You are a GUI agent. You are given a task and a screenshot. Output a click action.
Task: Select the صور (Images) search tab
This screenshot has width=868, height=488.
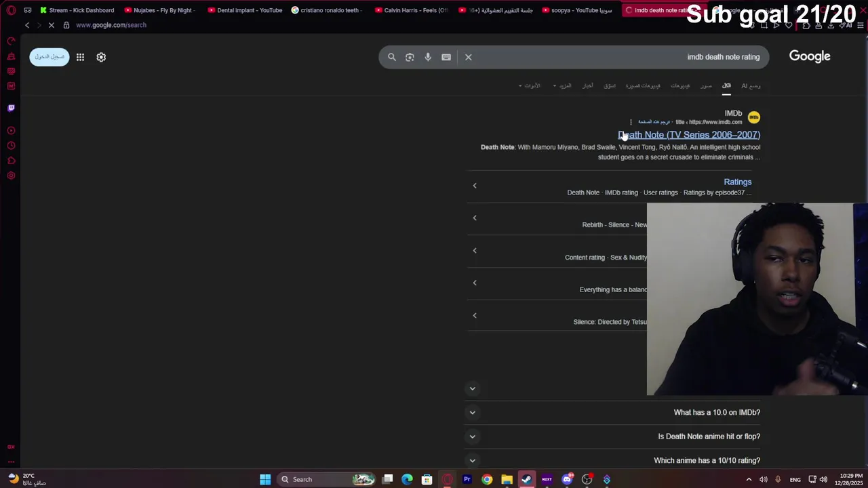coord(707,85)
